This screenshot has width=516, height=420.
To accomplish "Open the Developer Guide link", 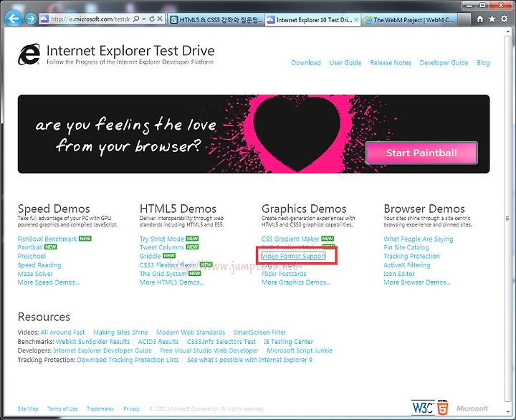I will (x=444, y=62).
